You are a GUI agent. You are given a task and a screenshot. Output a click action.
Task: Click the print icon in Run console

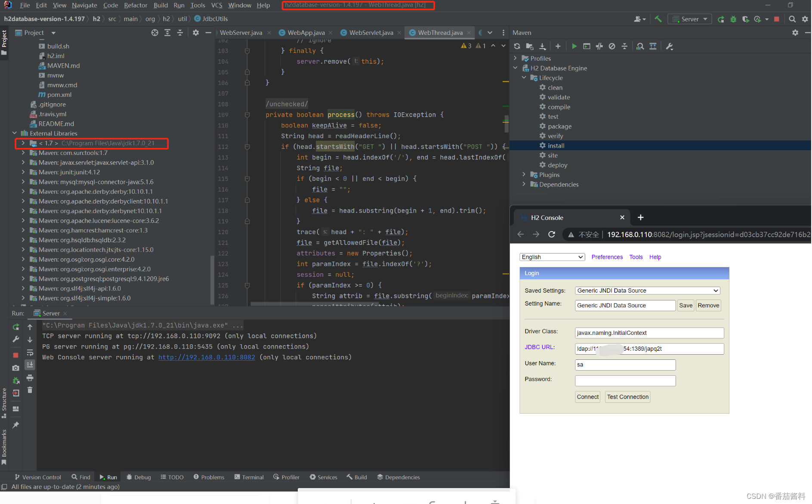click(30, 378)
